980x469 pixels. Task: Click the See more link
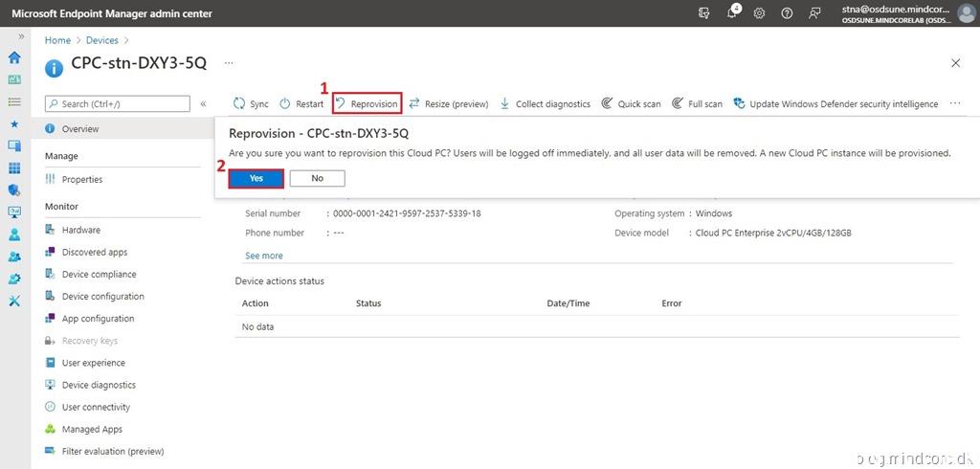point(264,256)
